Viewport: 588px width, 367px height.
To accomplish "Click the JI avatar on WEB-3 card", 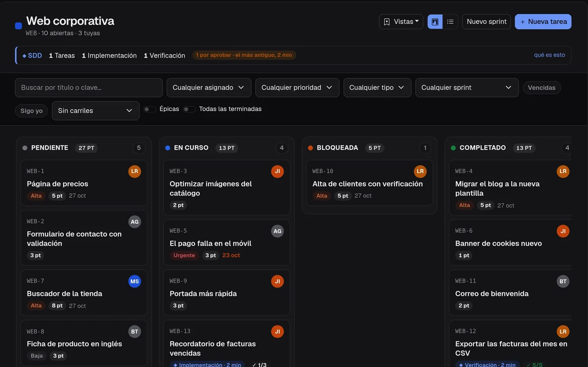I will [277, 171].
